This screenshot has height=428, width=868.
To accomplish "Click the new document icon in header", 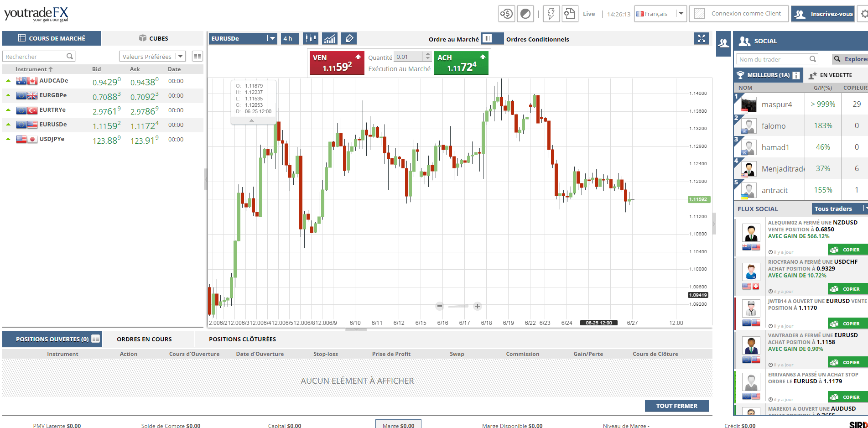I will pos(570,13).
